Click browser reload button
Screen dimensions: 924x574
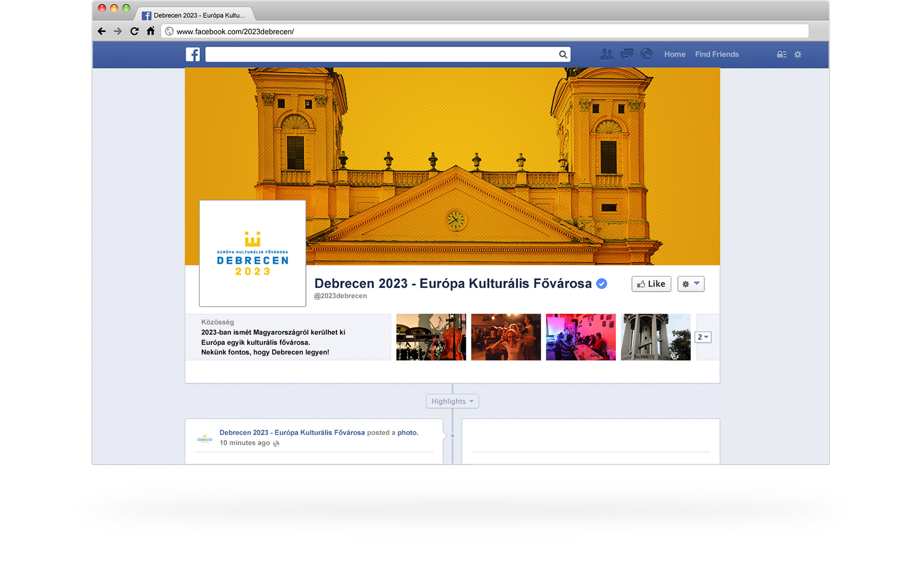click(134, 31)
